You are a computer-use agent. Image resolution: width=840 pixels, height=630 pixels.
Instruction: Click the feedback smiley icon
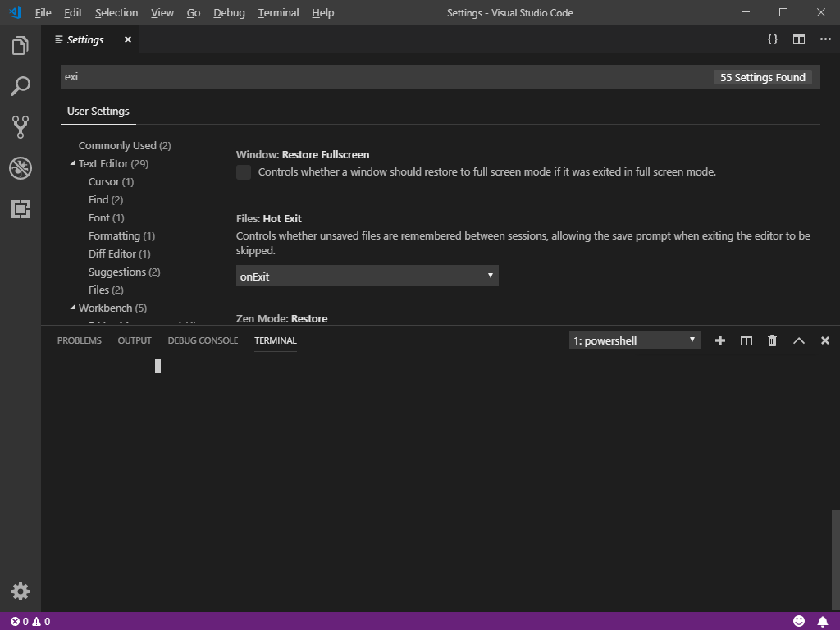[x=799, y=621]
